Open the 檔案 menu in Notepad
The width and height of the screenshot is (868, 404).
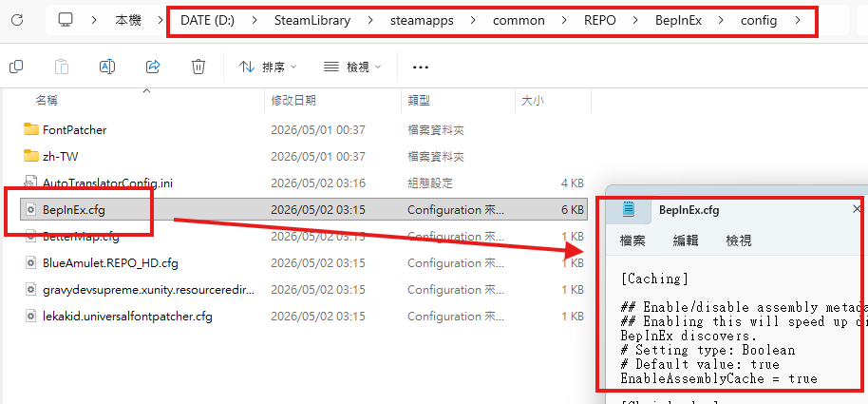pyautogui.click(x=632, y=240)
